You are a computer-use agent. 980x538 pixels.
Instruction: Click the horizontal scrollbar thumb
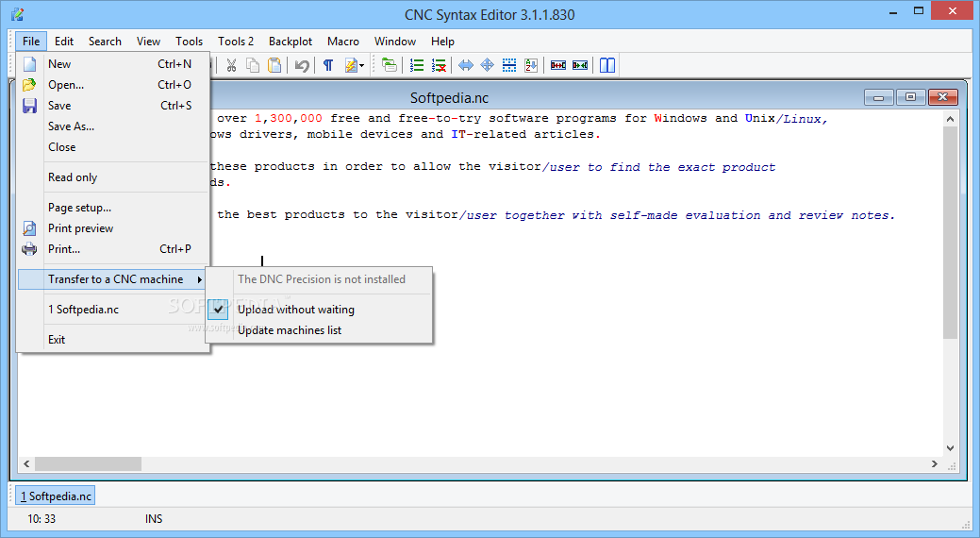[x=88, y=463]
